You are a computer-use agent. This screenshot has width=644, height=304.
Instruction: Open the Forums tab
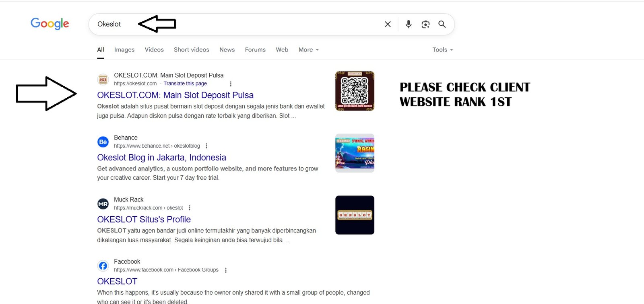click(255, 50)
